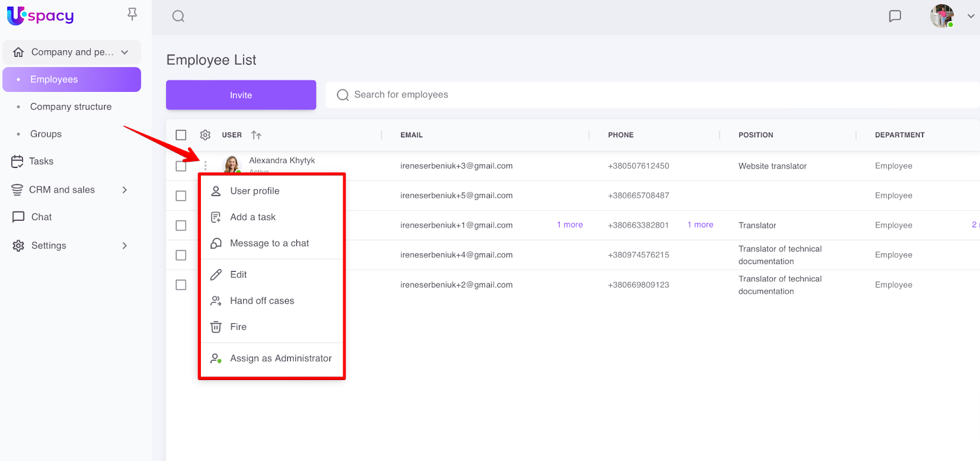
Task: Click the magnifier search icon in top bar
Action: [x=178, y=17]
